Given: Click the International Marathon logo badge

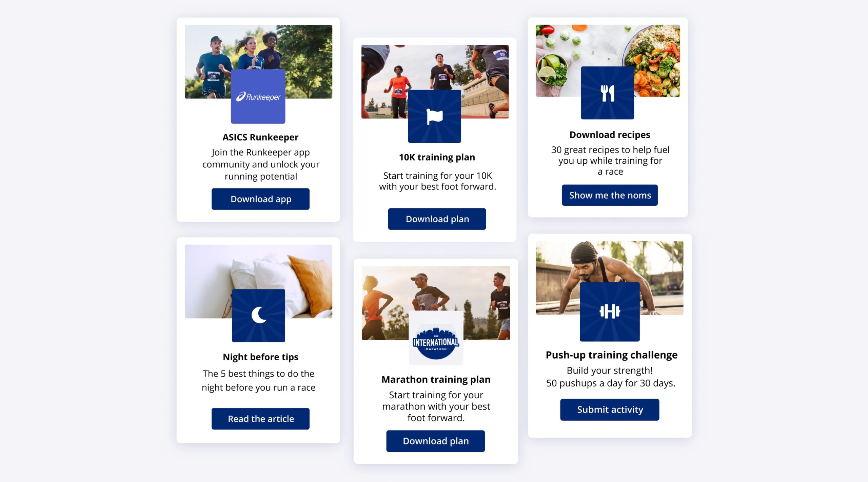Looking at the screenshot, I should click(436, 338).
